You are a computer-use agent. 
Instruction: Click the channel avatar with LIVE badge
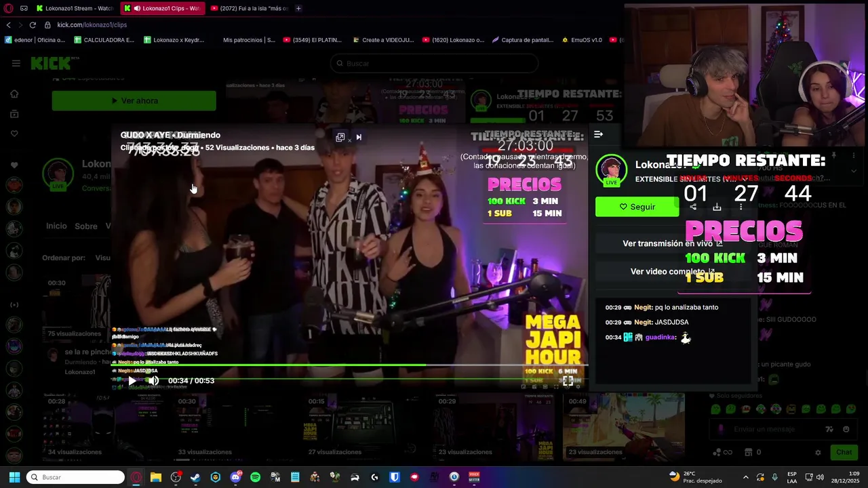[612, 171]
